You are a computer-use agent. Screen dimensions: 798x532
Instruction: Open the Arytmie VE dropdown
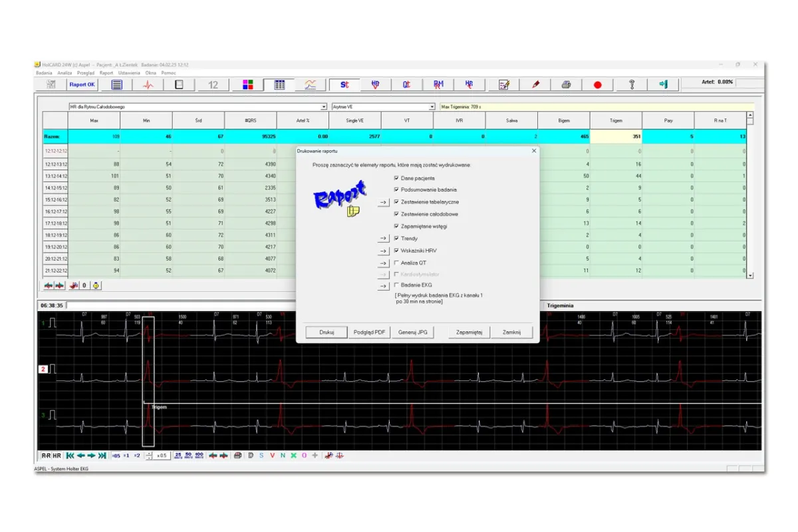432,106
